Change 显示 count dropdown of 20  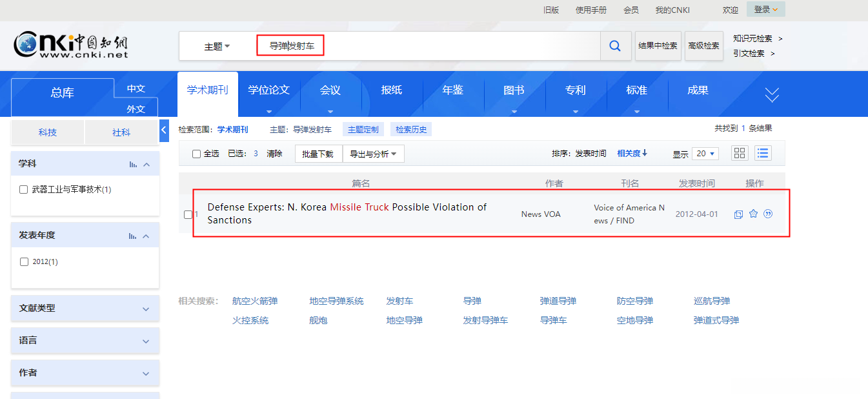705,154
